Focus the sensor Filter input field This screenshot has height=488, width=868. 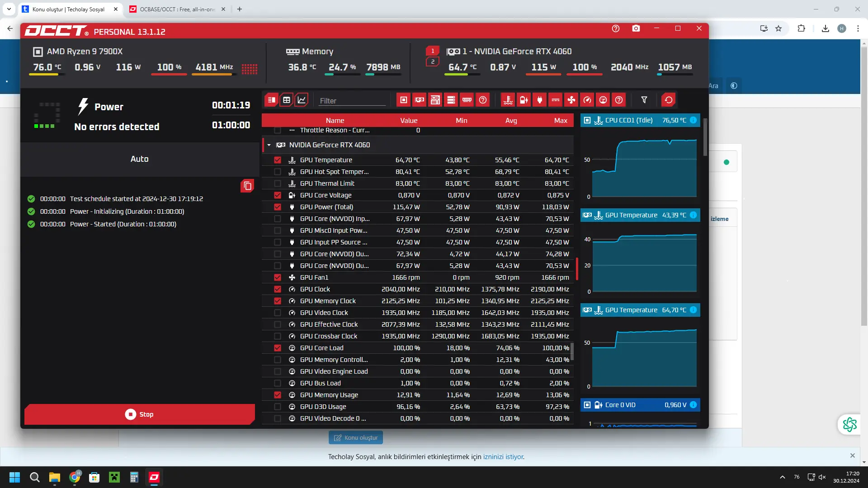tap(353, 101)
